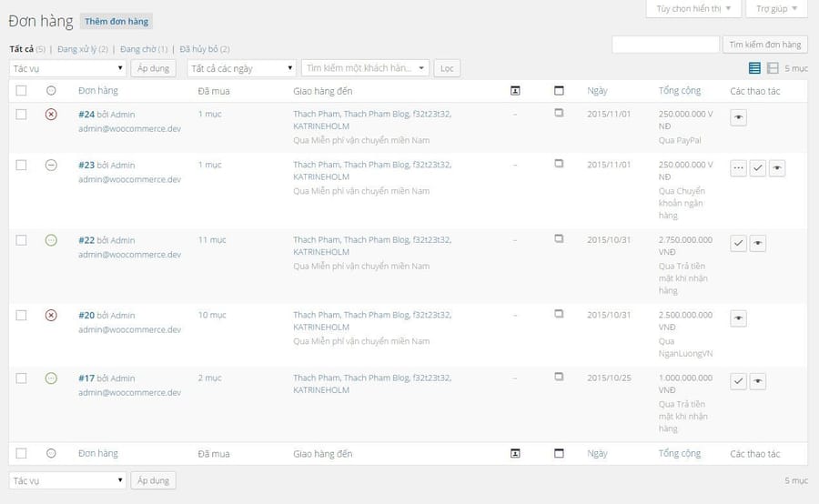Viewport: 819px width, 504px height.
Task: Open the Tất cả các ngày date filter
Action: click(x=241, y=68)
